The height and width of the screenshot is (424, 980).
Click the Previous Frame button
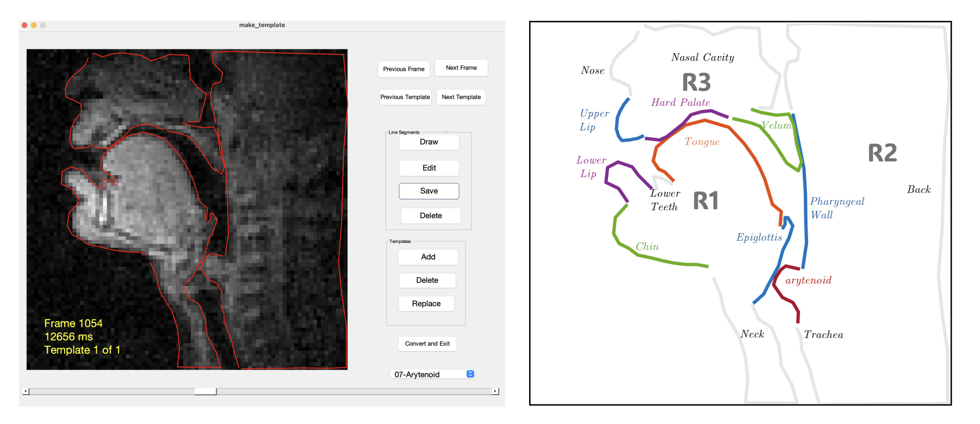click(x=404, y=69)
